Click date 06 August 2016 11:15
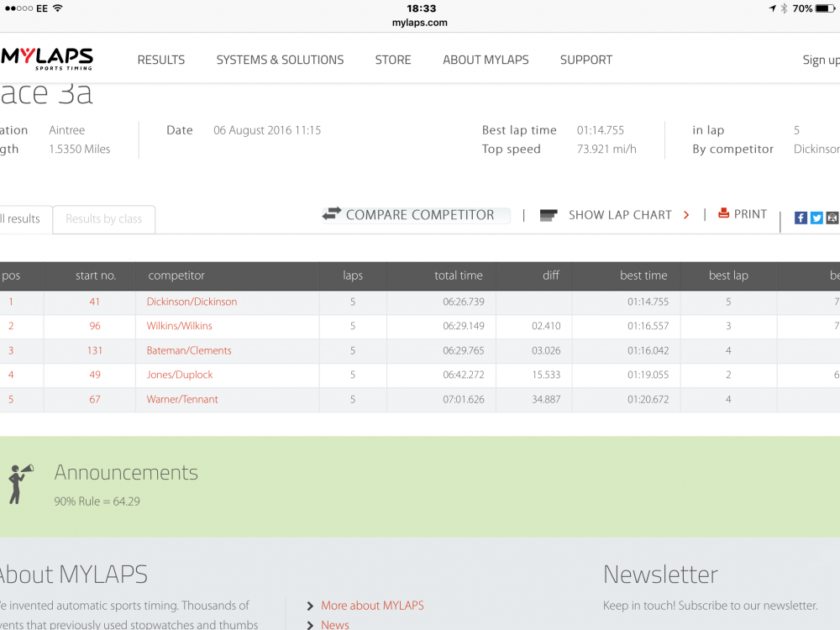The height and width of the screenshot is (630, 840). (267, 130)
